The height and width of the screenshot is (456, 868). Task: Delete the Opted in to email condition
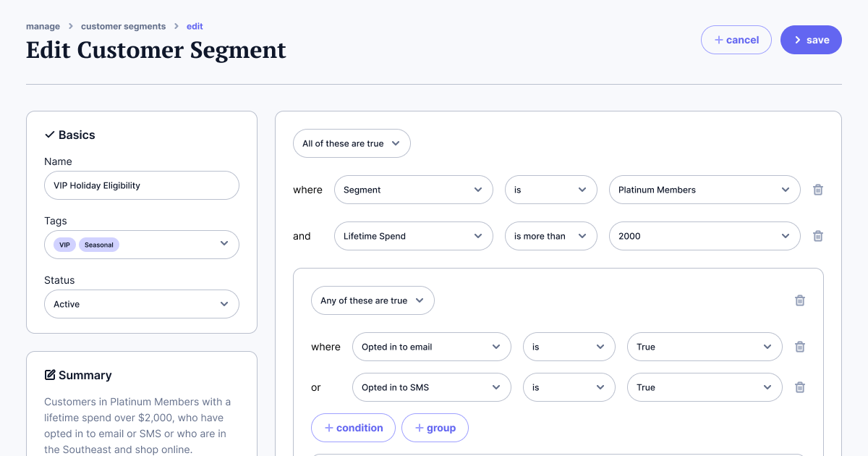tap(800, 347)
